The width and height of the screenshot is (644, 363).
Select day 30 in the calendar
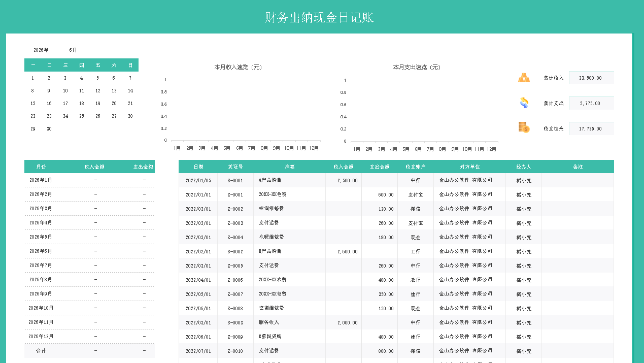tap(49, 129)
